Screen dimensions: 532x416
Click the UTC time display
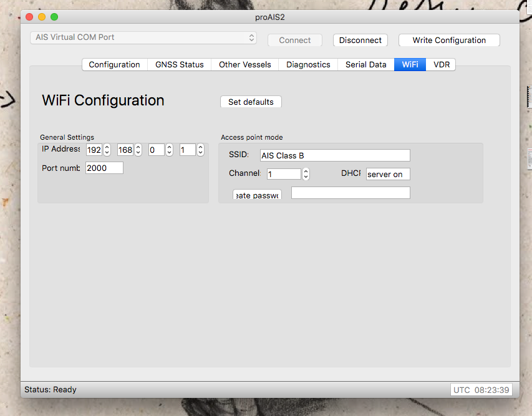pos(481,390)
